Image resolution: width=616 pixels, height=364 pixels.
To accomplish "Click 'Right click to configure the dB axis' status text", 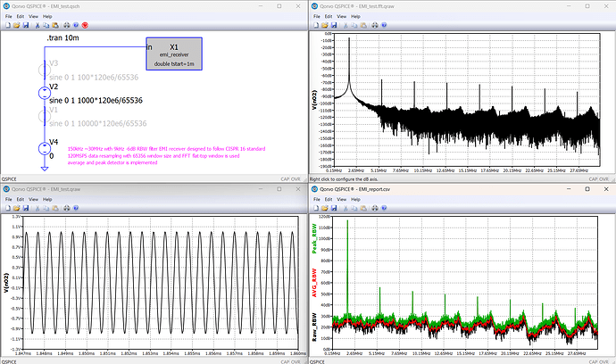I will pos(344,179).
